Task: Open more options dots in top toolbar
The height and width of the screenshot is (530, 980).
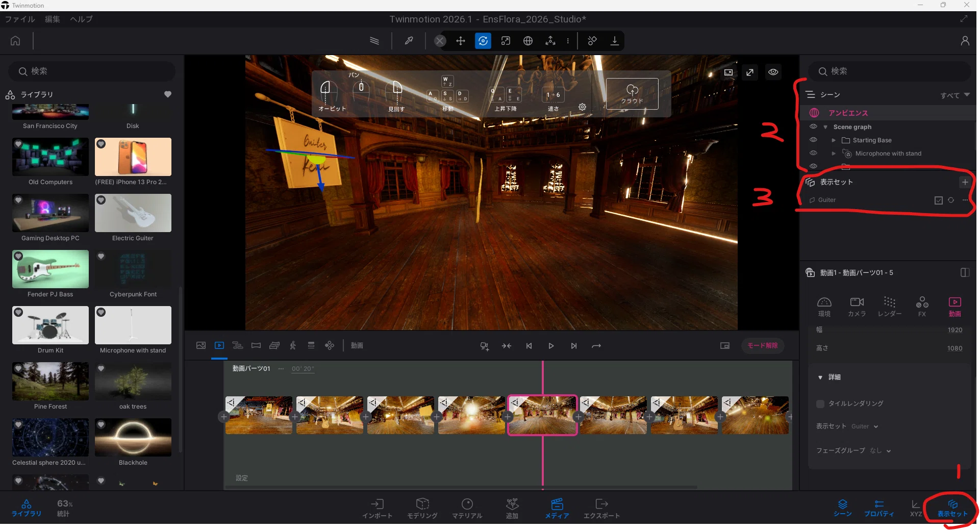Action: [568, 41]
